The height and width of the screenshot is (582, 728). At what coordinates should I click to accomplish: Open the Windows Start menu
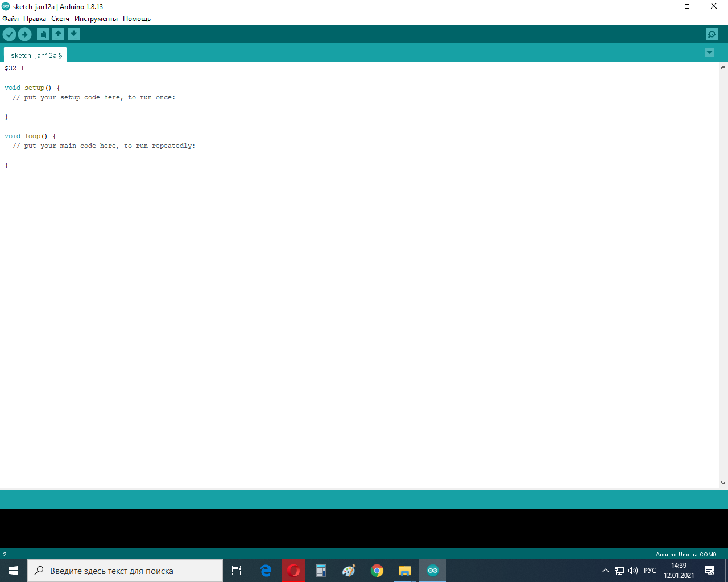(14, 571)
